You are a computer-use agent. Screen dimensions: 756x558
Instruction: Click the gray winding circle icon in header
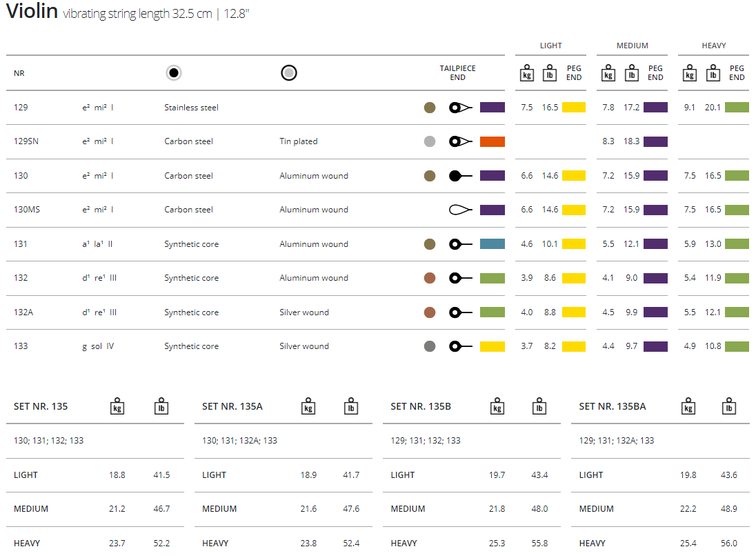tap(289, 72)
